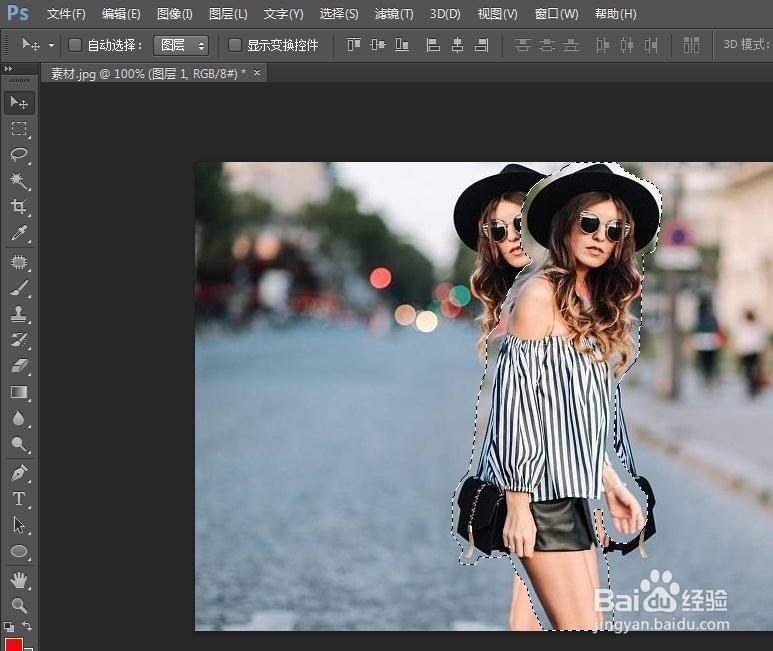Image resolution: width=773 pixels, height=651 pixels.
Task: Open the 帮助(H) menu
Action: 615,14
